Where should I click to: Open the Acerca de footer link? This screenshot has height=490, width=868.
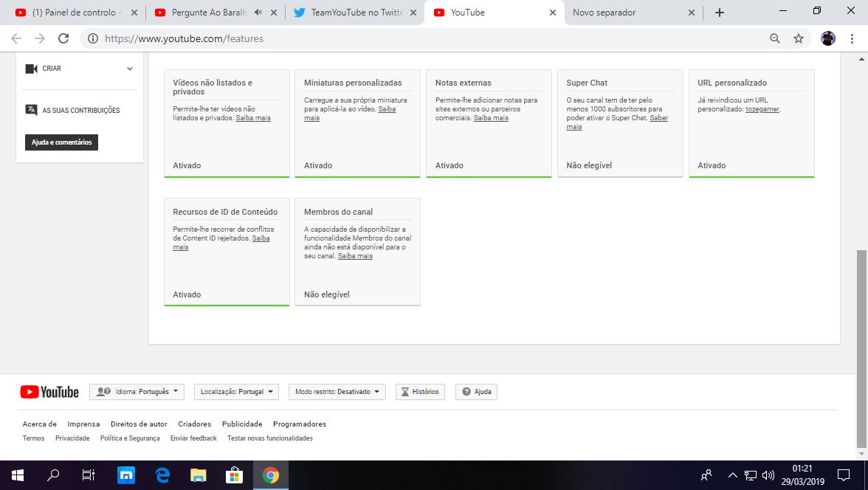coord(39,424)
